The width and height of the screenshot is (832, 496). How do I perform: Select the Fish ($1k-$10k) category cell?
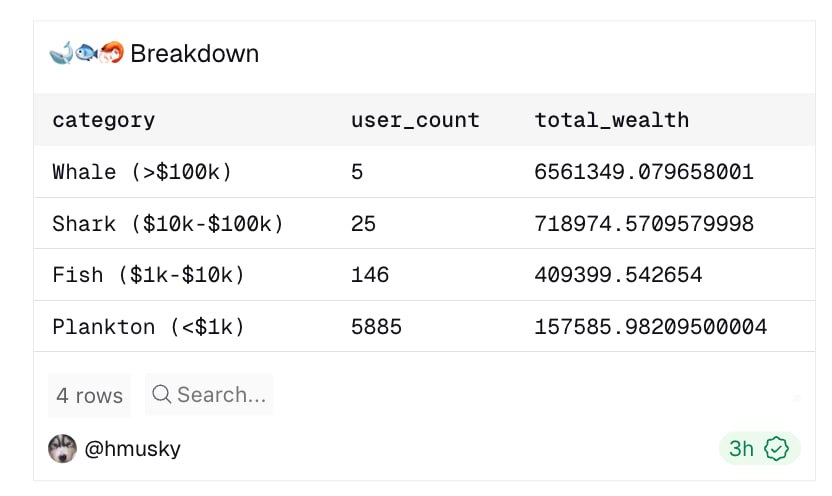[x=148, y=275]
